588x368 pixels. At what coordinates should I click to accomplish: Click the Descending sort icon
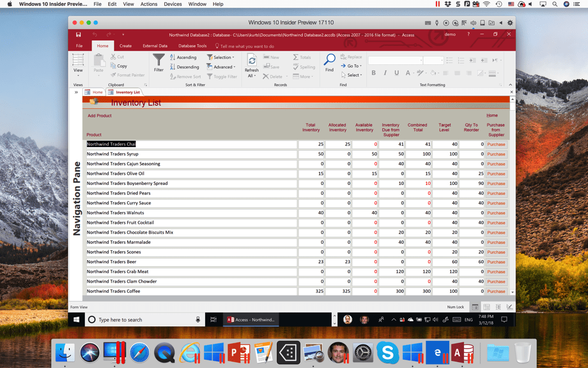(172, 67)
